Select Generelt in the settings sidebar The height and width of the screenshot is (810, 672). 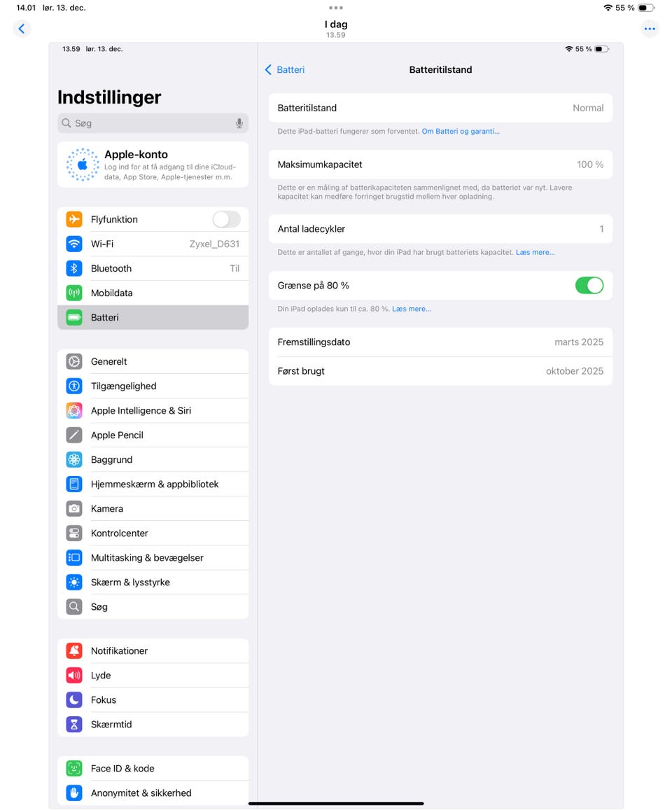coord(153,361)
